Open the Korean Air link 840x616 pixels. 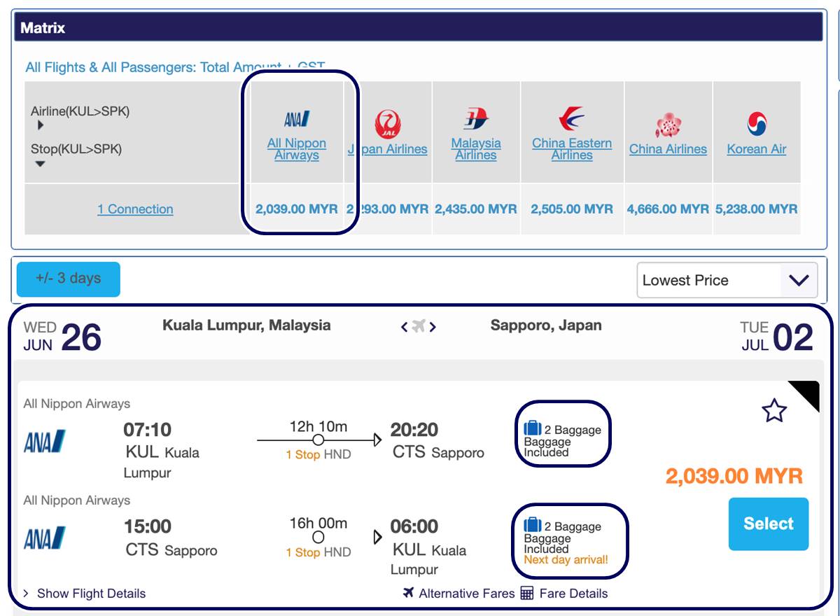[757, 149]
